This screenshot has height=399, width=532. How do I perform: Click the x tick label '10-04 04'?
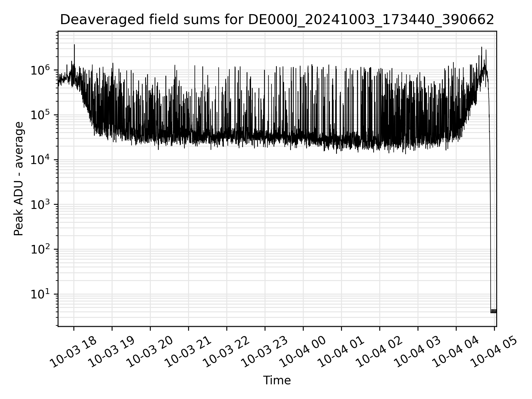click(456, 352)
